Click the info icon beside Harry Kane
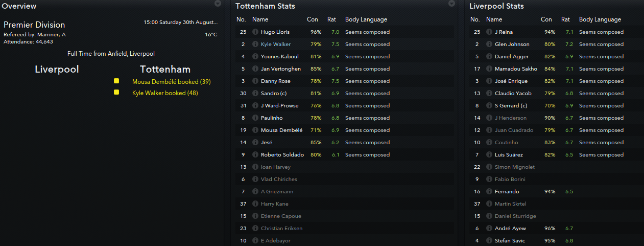 (255, 204)
